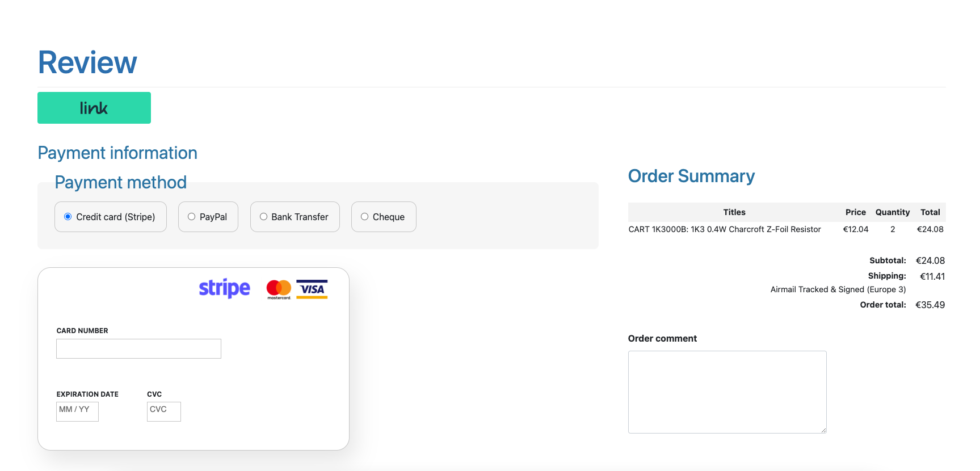Click the CART 1K3000B resistor item title
Screen dimensions: 980x471
click(x=725, y=229)
